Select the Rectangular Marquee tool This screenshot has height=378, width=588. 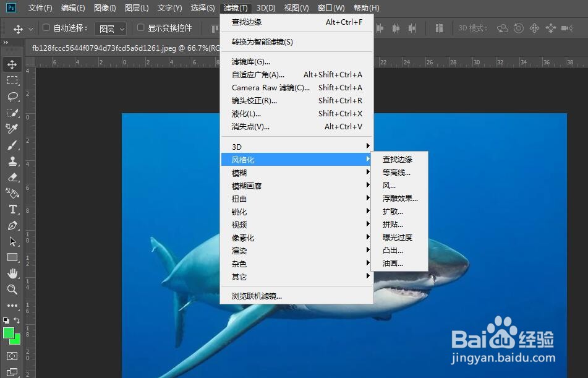13,80
